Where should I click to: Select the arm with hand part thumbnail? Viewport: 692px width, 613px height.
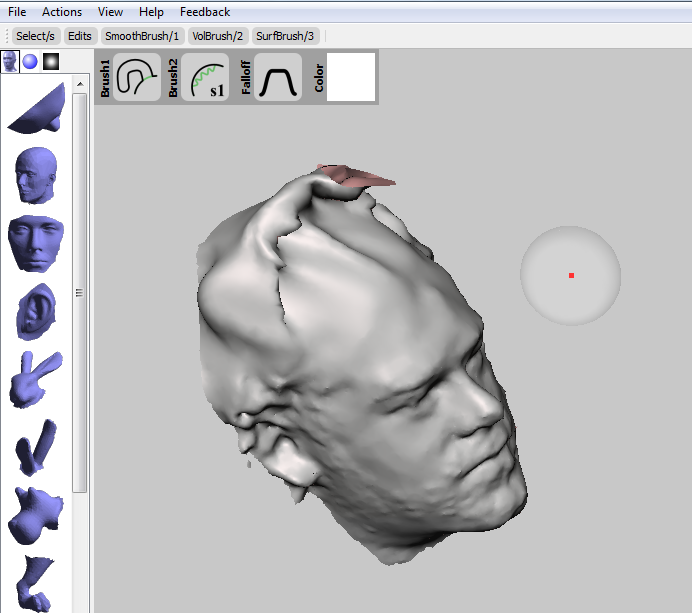[x=36, y=583]
